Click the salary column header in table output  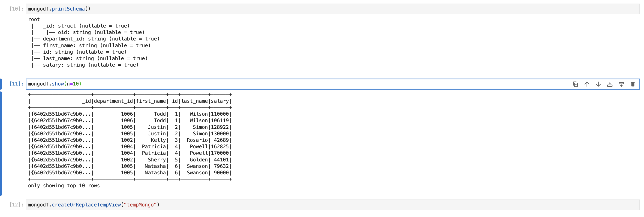220,101
